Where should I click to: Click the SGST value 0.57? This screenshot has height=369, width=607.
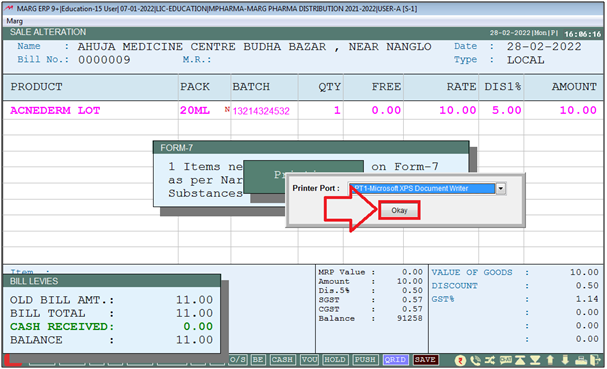[x=412, y=300]
